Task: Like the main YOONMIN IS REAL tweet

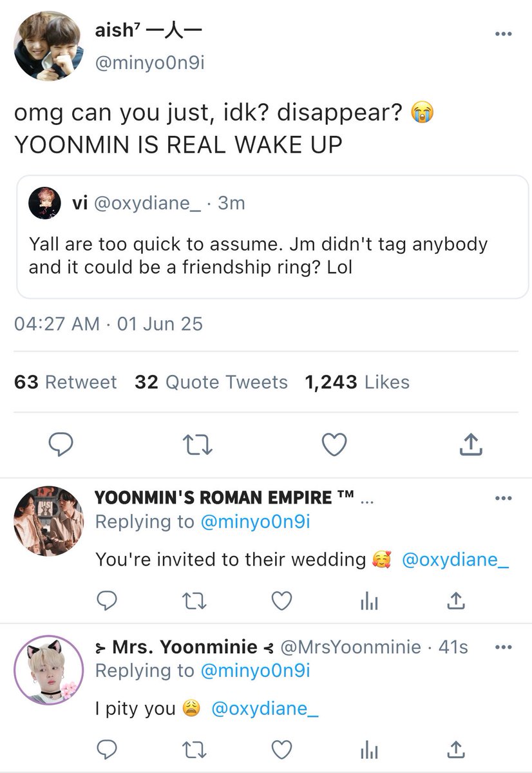Action: 334,444
